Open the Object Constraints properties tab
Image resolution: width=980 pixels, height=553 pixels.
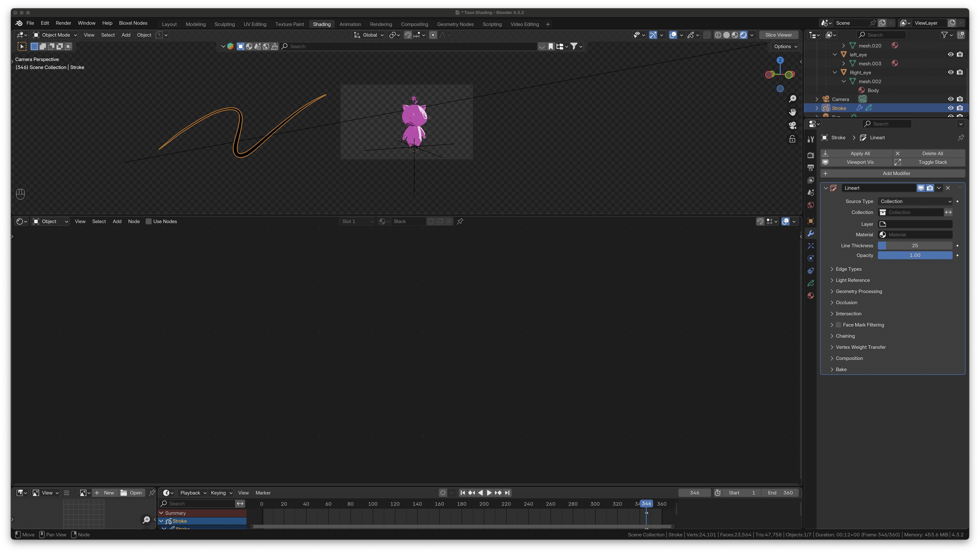point(811,271)
